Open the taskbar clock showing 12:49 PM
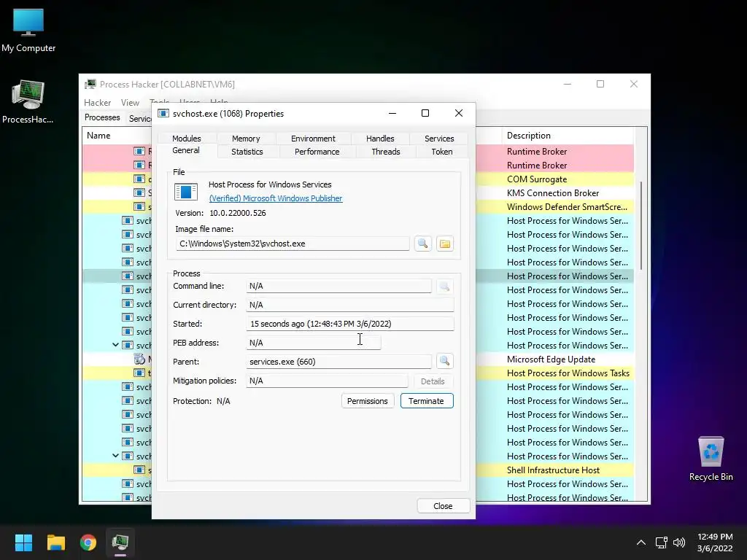747x560 pixels. pos(715,542)
